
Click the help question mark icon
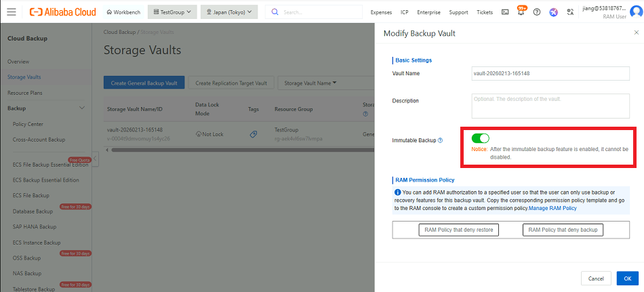pos(537,12)
